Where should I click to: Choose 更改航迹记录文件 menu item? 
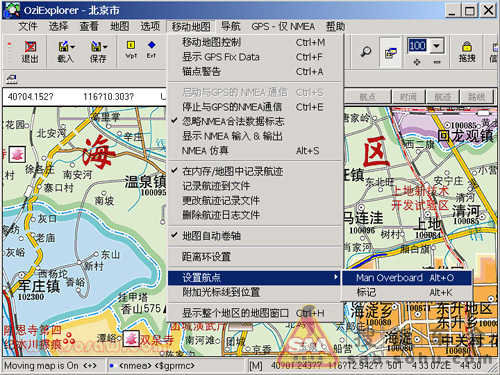click(255, 200)
